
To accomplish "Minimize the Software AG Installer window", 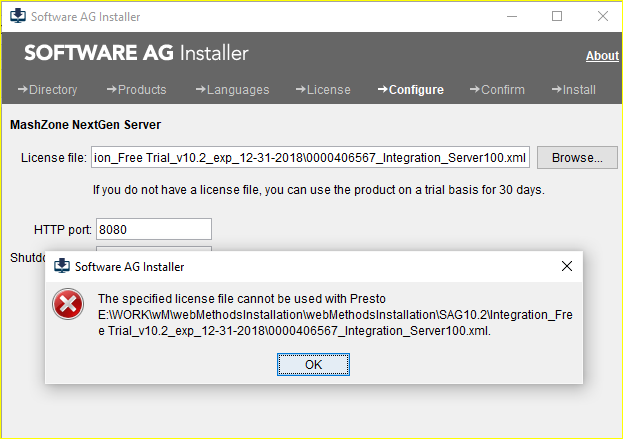I will [512, 16].
